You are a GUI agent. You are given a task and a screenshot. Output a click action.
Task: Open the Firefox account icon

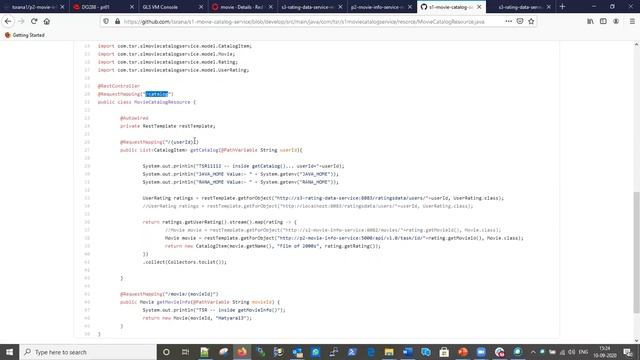coord(616,21)
